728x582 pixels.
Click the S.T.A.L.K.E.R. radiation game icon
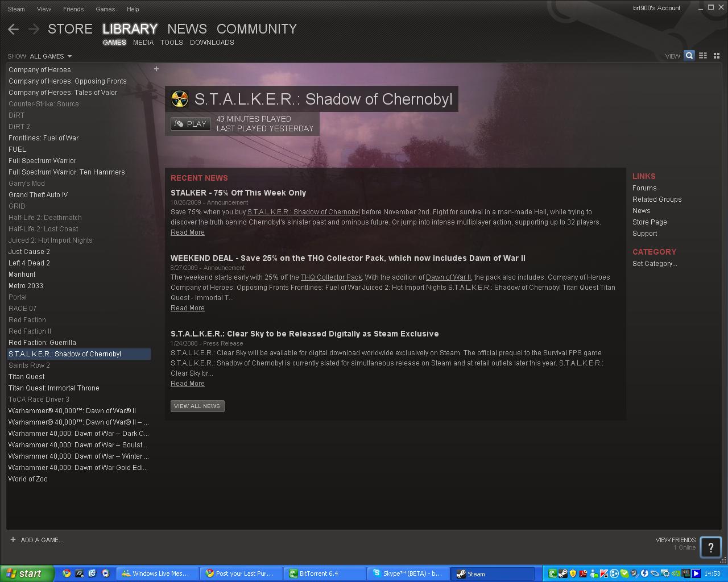(x=180, y=99)
